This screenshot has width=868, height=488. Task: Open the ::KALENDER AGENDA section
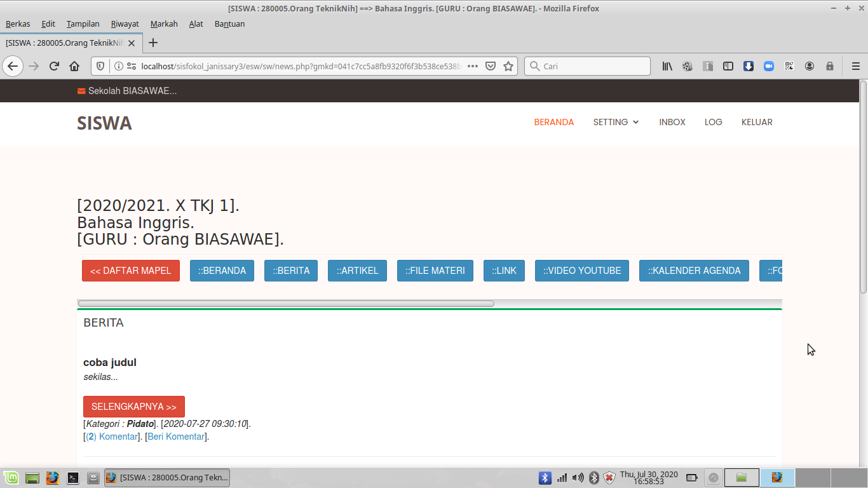pos(694,271)
